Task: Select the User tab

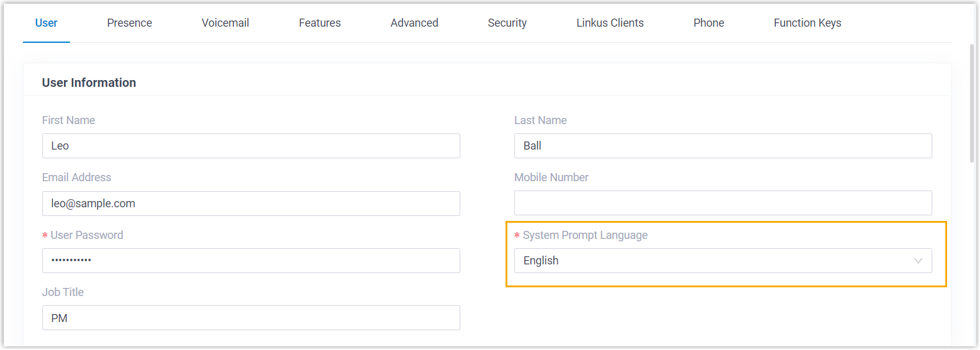Action: (46, 23)
